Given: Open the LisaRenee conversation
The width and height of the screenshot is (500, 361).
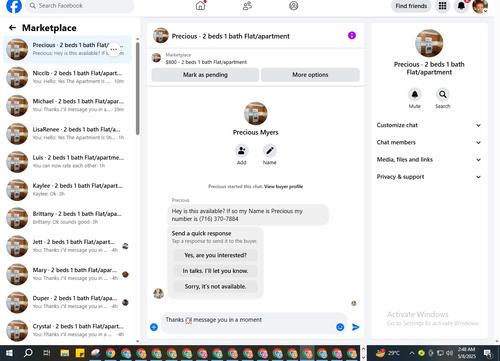Looking at the screenshot, I should coord(67,134).
